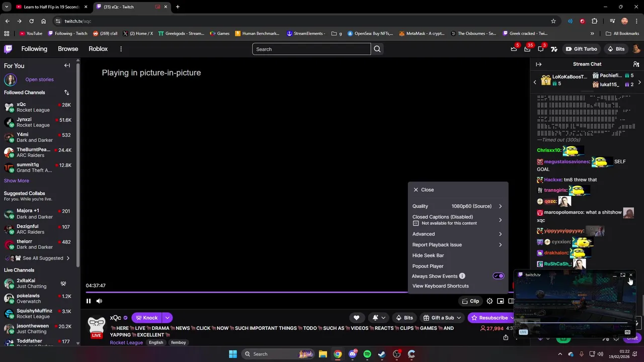The height and width of the screenshot is (362, 644).
Task: Open the Roblox nav item
Action: (x=98, y=49)
